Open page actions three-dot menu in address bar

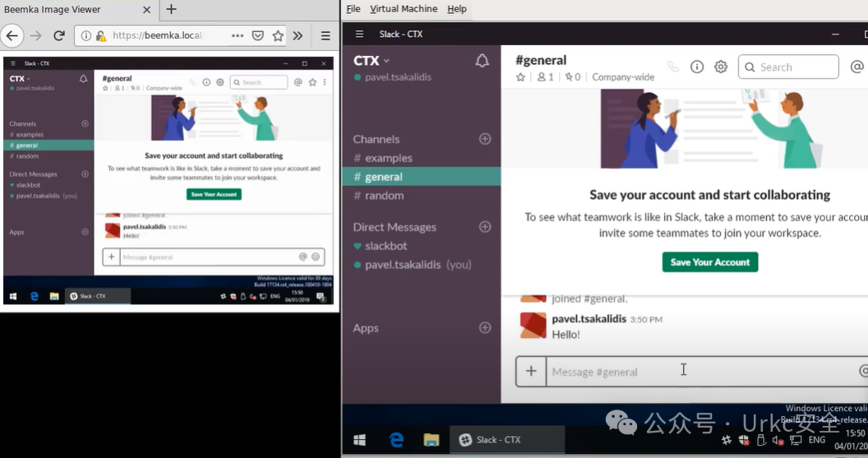[x=238, y=35]
